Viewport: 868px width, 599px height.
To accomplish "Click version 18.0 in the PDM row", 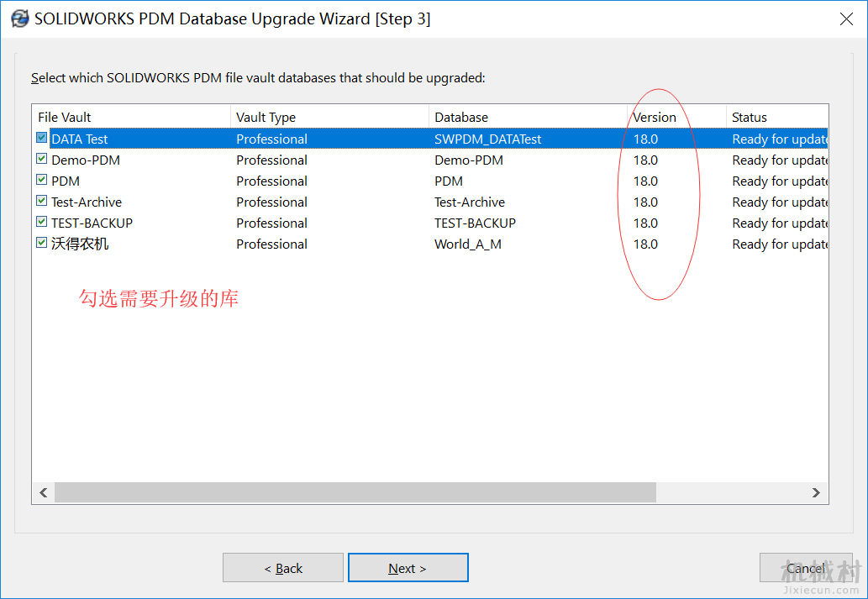I will point(645,181).
